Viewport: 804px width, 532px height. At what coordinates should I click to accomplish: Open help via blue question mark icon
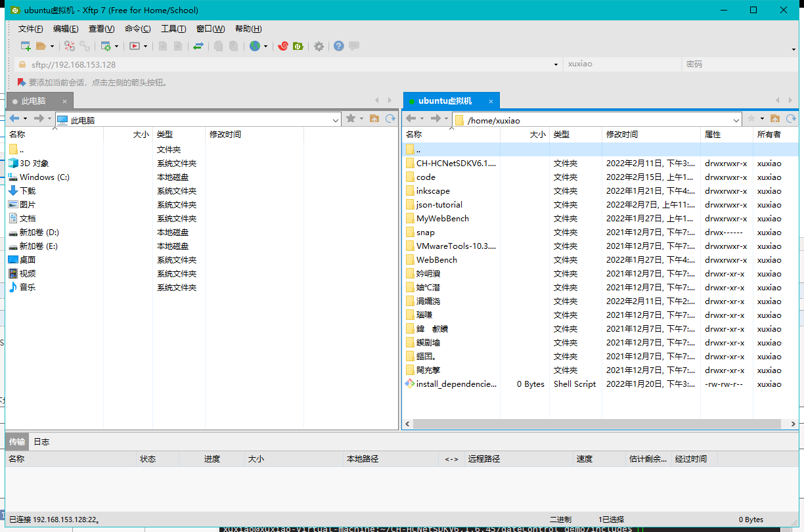tap(339, 46)
